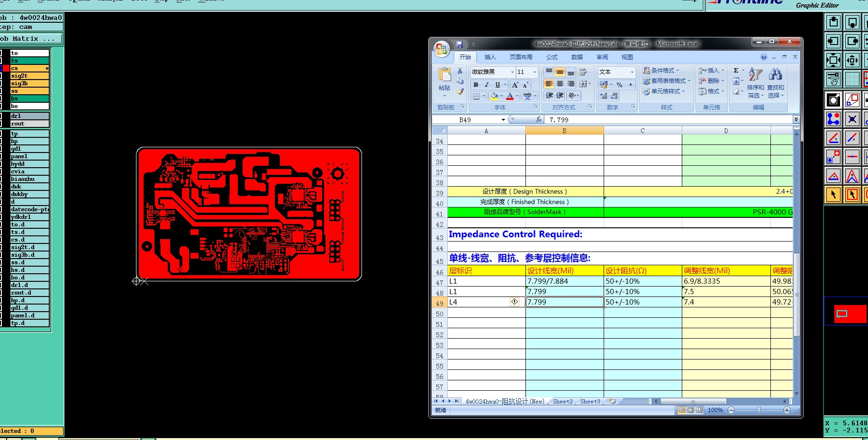Click the grid display icon in Graphic Editor
The height and width of the screenshot is (440, 868).
(852, 79)
